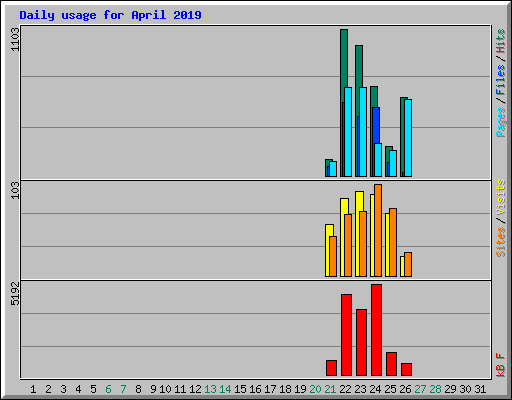Select green weekend day 28 label
This screenshot has height=400, width=512.
(435, 389)
